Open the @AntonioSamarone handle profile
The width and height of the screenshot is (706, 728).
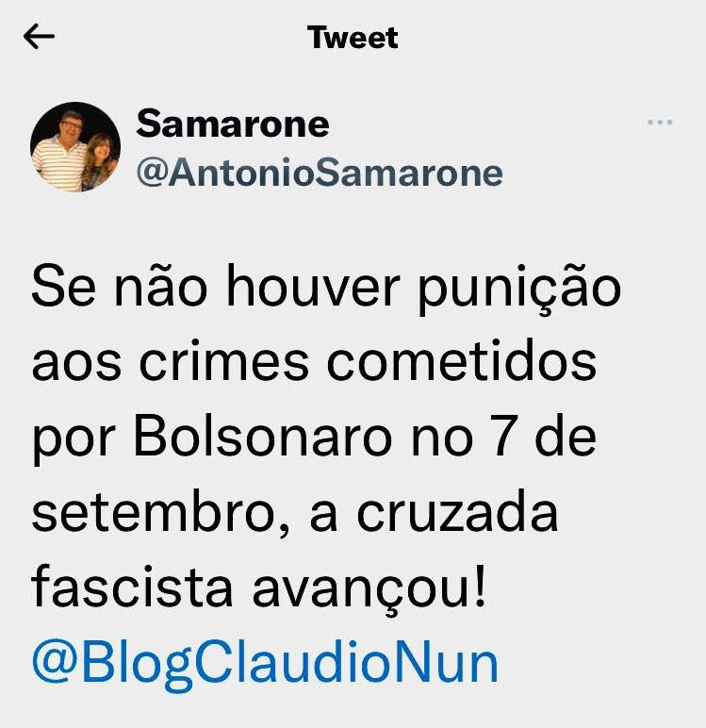pyautogui.click(x=320, y=174)
